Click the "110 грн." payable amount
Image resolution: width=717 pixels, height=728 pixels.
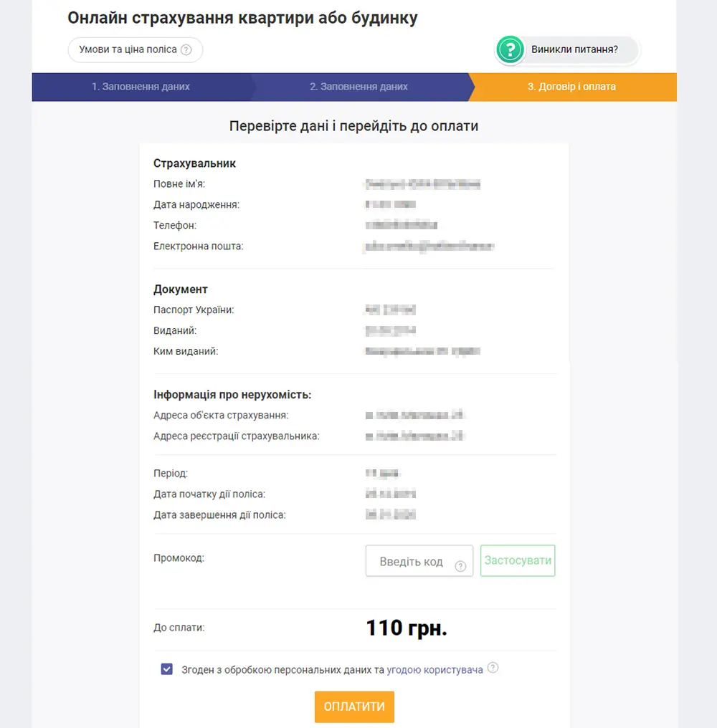coord(406,628)
